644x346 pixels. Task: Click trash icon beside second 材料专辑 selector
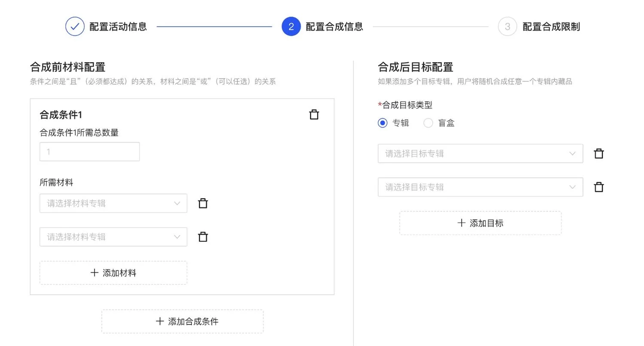pyautogui.click(x=203, y=236)
